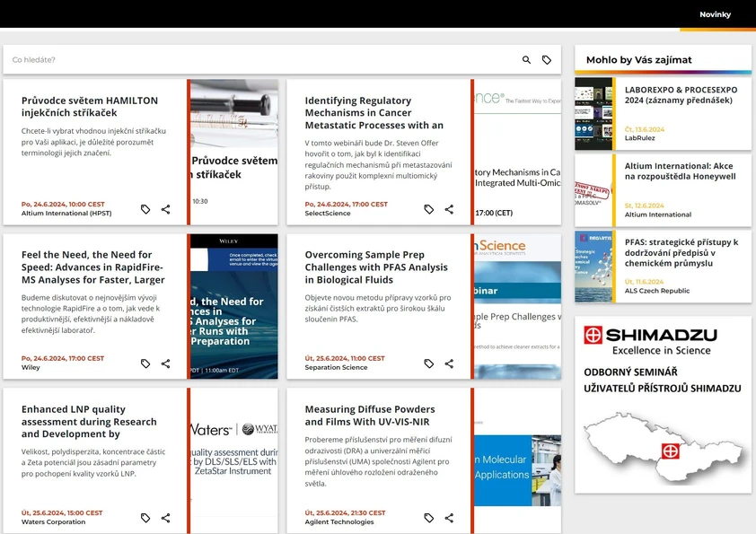Click tag icon on Measuring Diffuse Powders card
Viewport: 756px width, 534px height.
[428, 518]
